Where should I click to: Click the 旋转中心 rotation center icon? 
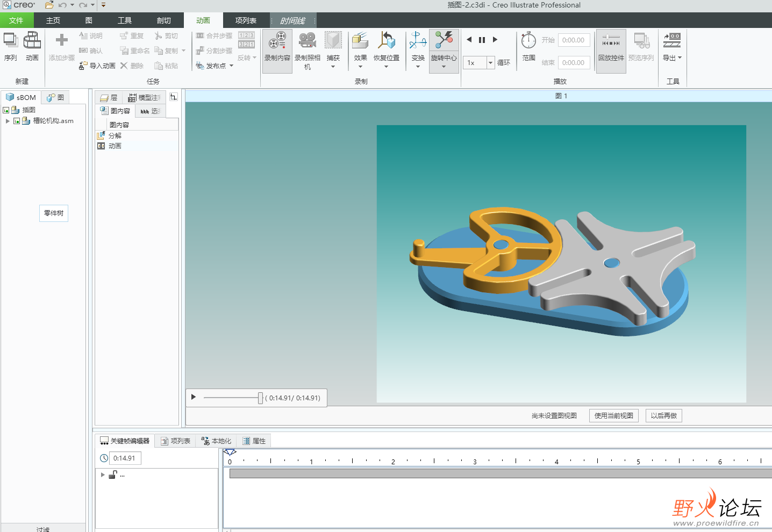(x=444, y=40)
